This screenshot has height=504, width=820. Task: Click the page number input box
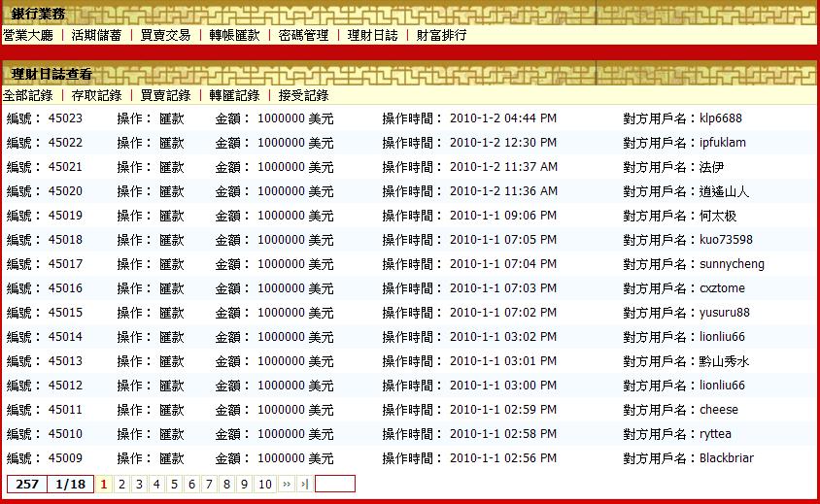[x=335, y=484]
